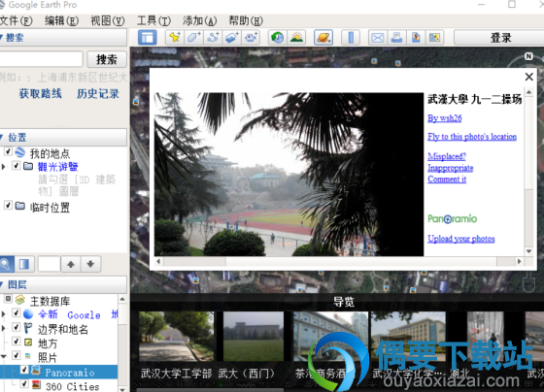Click the 武漢大學 九一二操场 photo image
Image resolution: width=544 pixels, height=392 pixels.
coord(289,175)
